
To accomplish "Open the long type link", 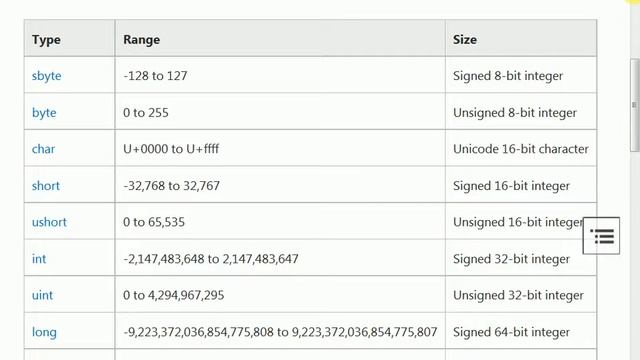I will pos(44,332).
